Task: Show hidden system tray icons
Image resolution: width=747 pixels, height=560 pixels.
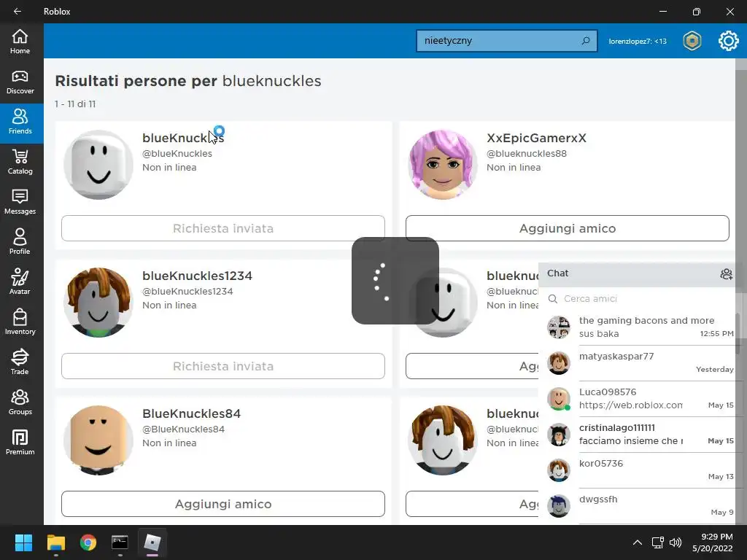Action: coord(637,542)
